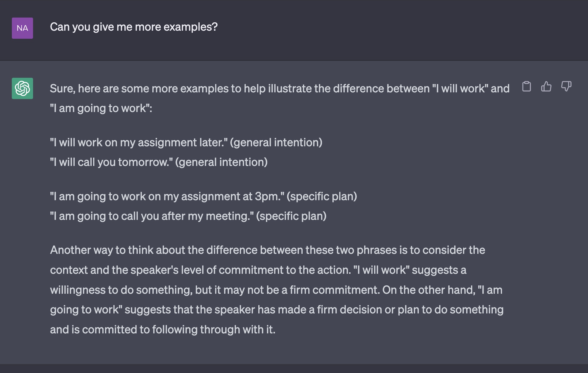Click the text '"I am going to work":' heading line

pyautogui.click(x=101, y=108)
